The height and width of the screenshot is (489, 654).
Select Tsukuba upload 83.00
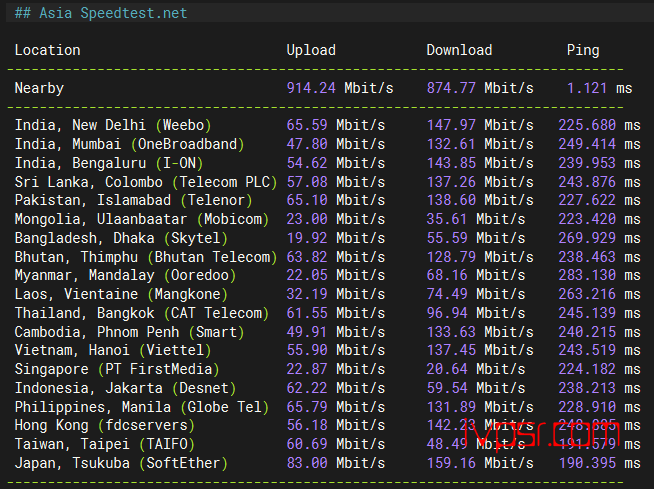[x=307, y=463]
